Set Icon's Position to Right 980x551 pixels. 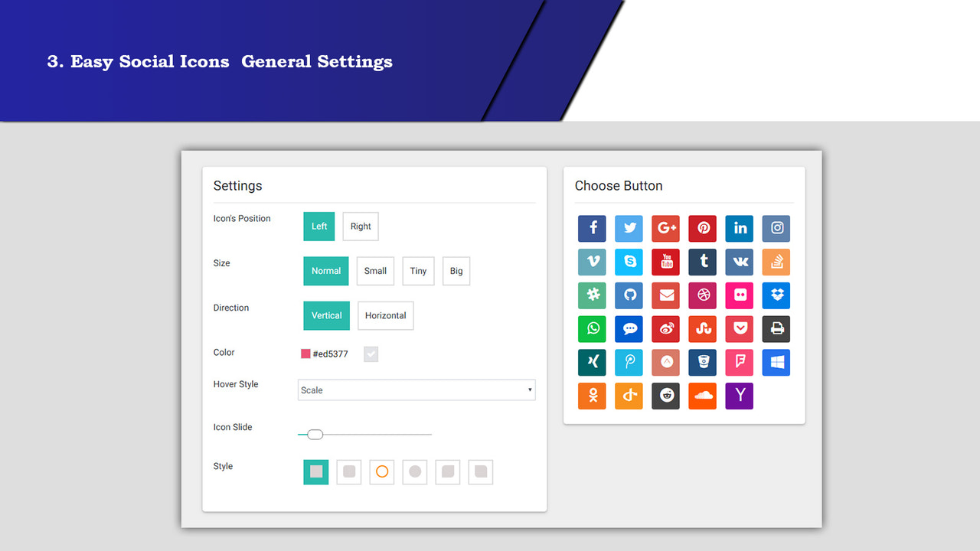360,226
